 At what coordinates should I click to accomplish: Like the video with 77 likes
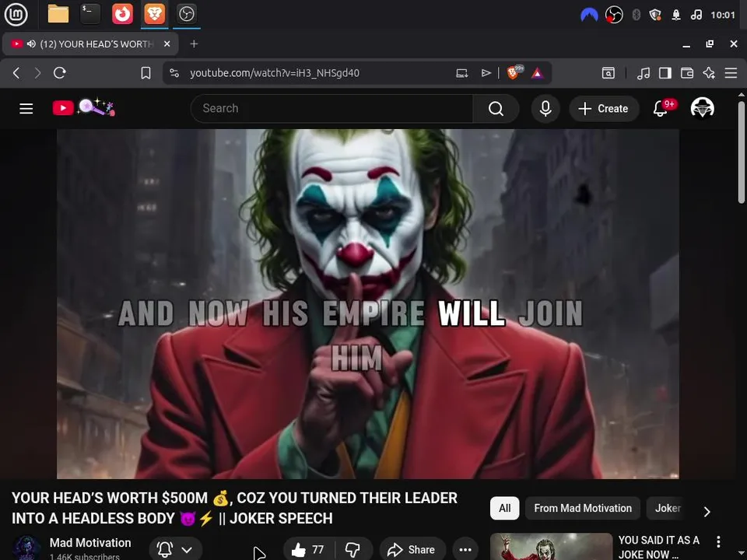point(308,550)
